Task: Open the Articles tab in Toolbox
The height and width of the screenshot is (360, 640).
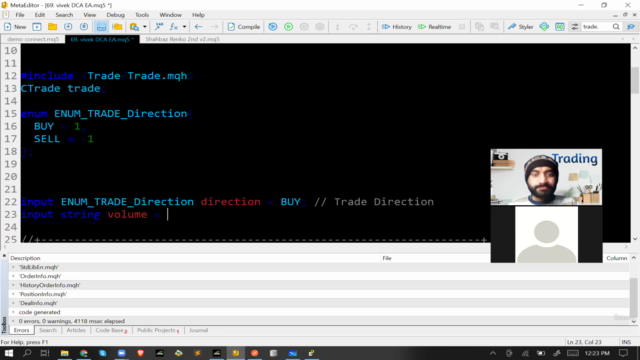Action: tap(76, 330)
